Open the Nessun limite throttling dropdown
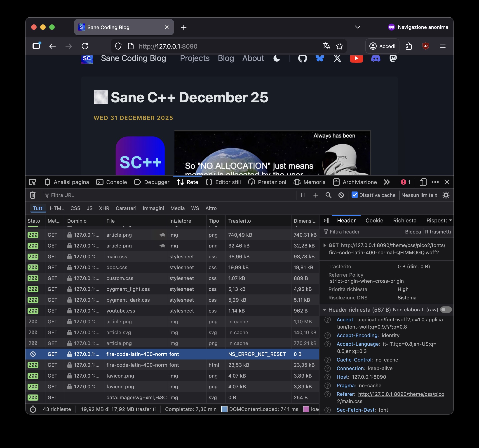The image size is (479, 448). pos(419,195)
